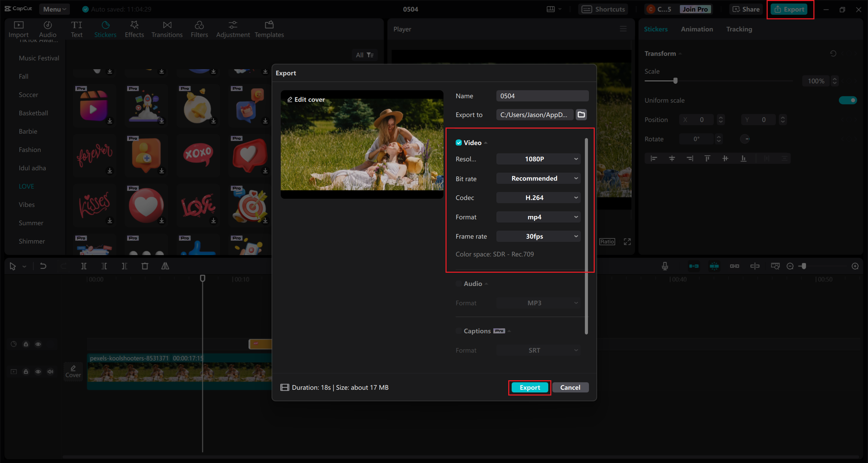Toggle the Uniform scale switch

pos(848,100)
